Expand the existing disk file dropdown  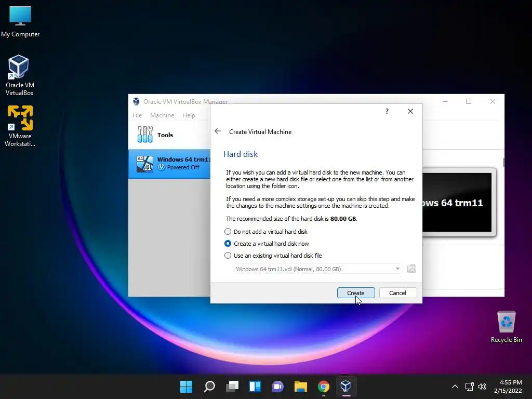click(397, 269)
